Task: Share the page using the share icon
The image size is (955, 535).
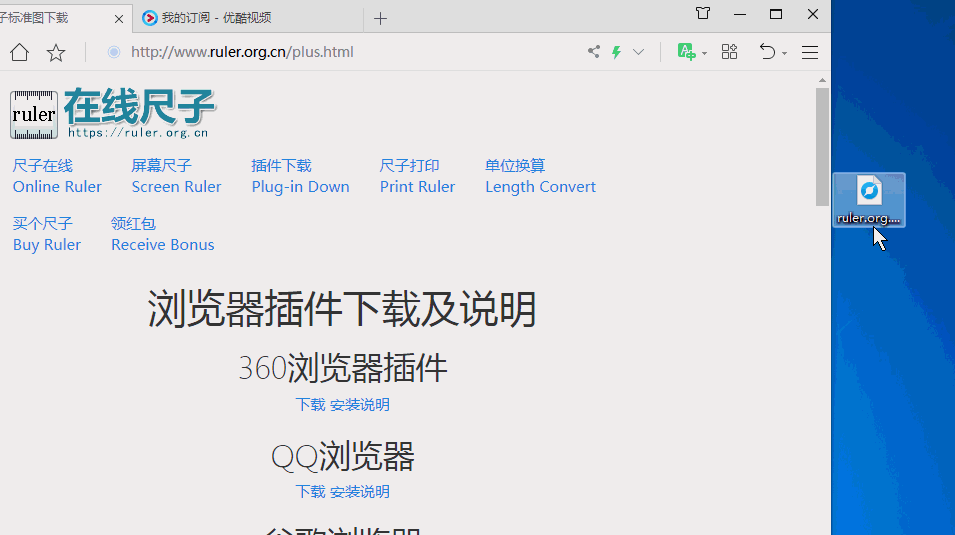Action: coord(594,52)
